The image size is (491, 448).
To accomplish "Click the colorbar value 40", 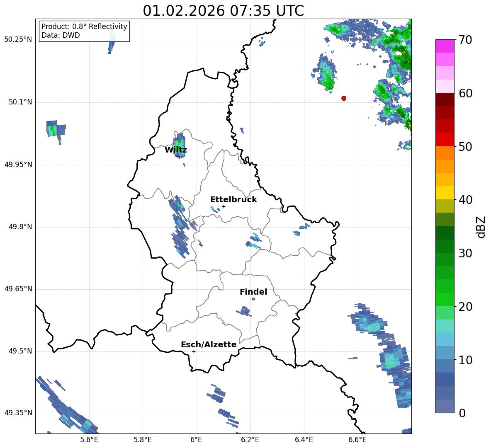I will coord(465,200).
